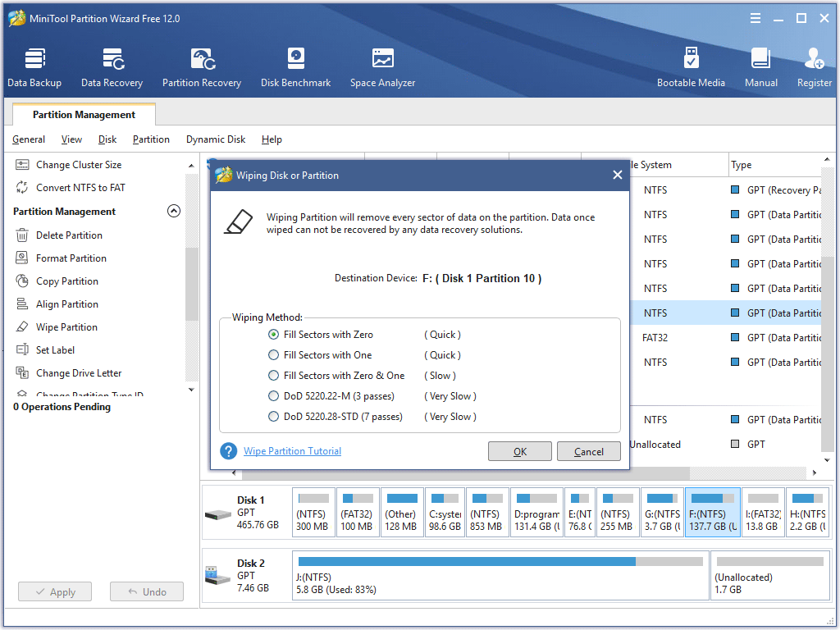Select the H:(NTFS) 2.2 GB partition block
The image size is (840, 630).
point(808,513)
